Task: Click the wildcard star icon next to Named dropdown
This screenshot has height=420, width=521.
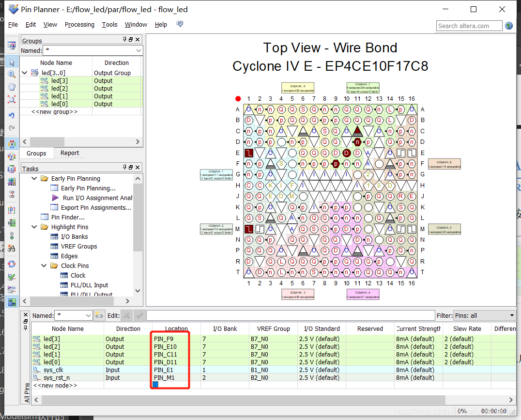Action: 99,315
